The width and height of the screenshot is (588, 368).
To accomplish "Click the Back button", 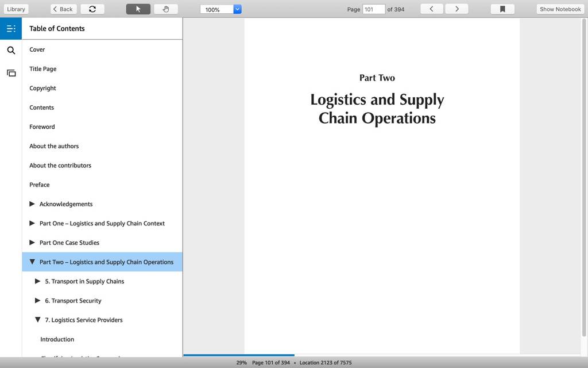I will 63,9.
